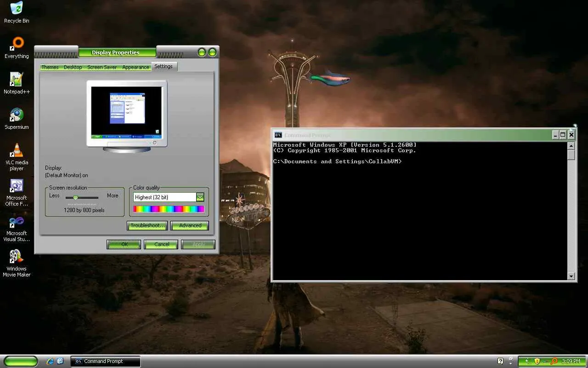Select the Supermium browser desktop icon
The width and height of the screenshot is (588, 368).
[x=17, y=119]
